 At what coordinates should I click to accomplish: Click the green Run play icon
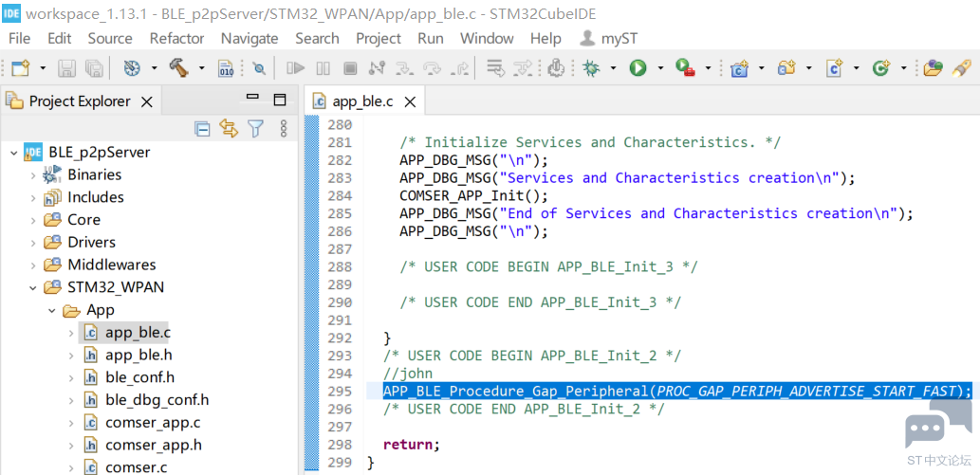tap(638, 68)
